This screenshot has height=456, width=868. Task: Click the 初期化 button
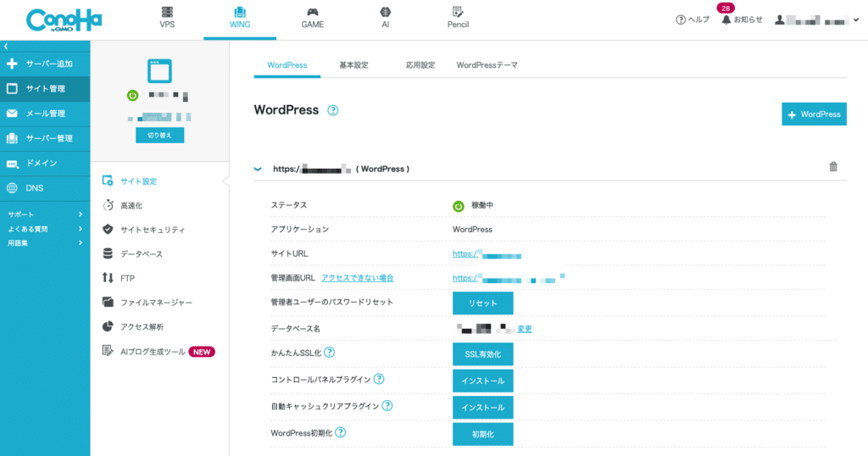[x=482, y=435]
